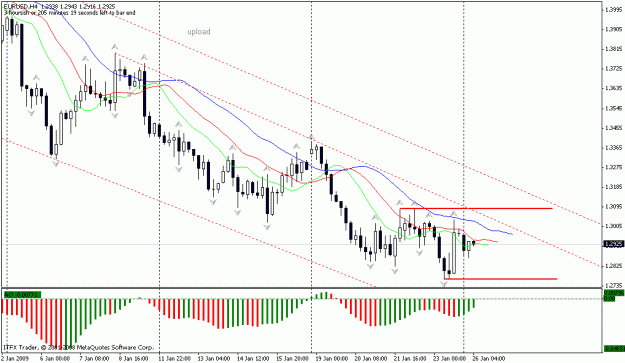The height and width of the screenshot is (363, 625).
Task: Click price scale label 1.3365
Action: pos(614,147)
